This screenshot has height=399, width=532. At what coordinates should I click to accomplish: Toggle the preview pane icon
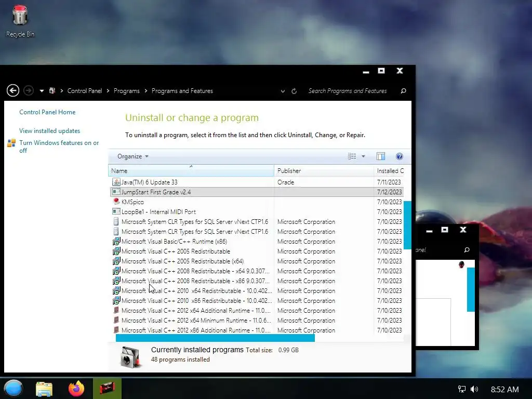381,156
